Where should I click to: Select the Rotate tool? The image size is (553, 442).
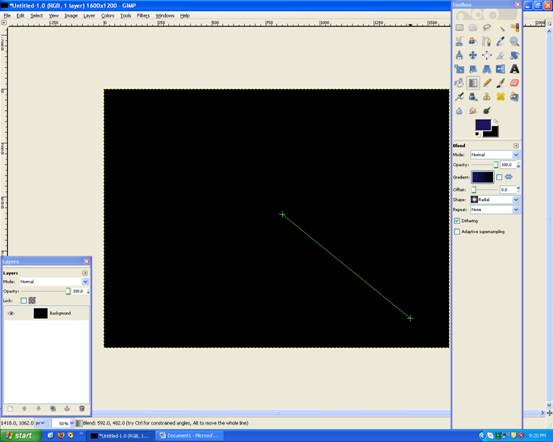(x=514, y=55)
